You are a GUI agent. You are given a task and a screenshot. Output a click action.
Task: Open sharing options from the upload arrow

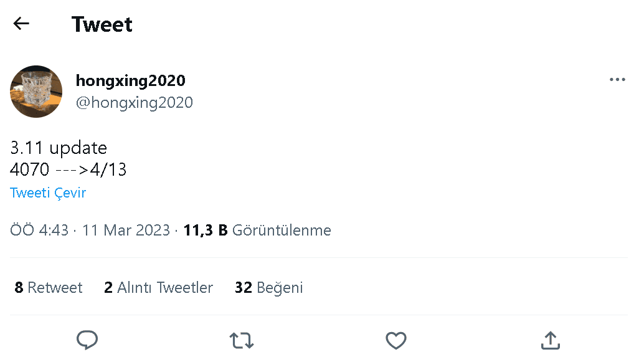coord(550,340)
